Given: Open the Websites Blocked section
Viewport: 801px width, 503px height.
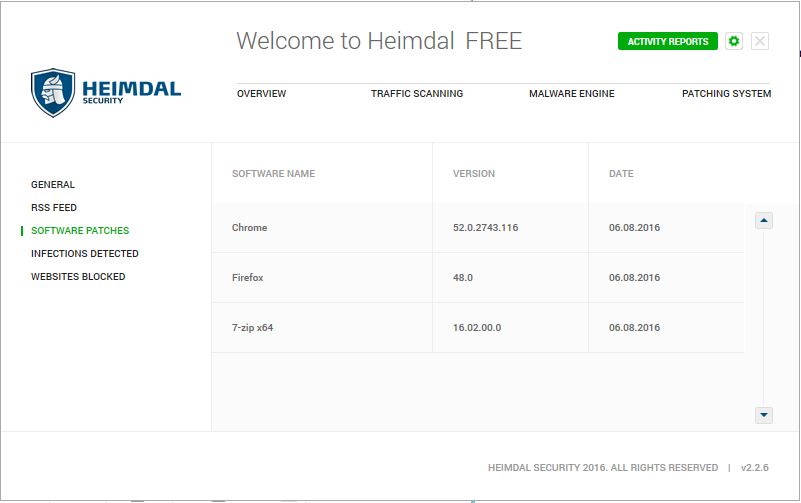Looking at the screenshot, I should pyautogui.click(x=78, y=277).
